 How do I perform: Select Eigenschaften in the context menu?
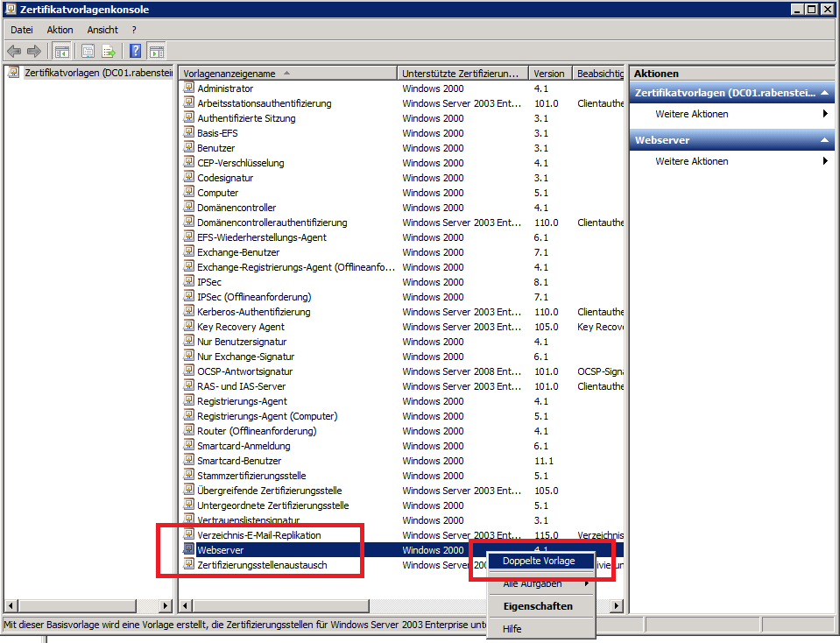537,606
